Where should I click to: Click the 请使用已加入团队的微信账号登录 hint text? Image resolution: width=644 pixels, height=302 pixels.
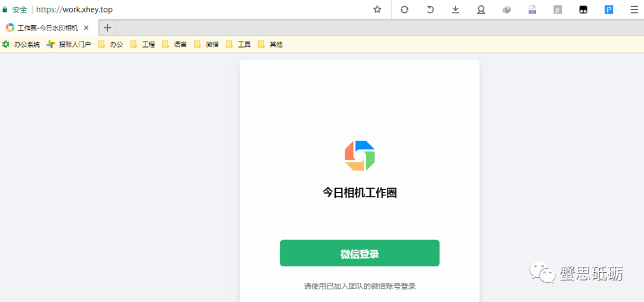tap(360, 286)
